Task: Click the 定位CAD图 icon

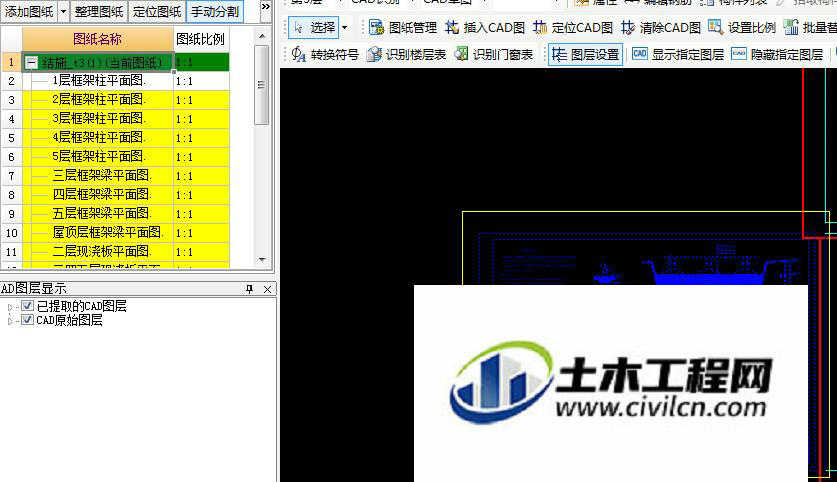Action: (x=540, y=27)
